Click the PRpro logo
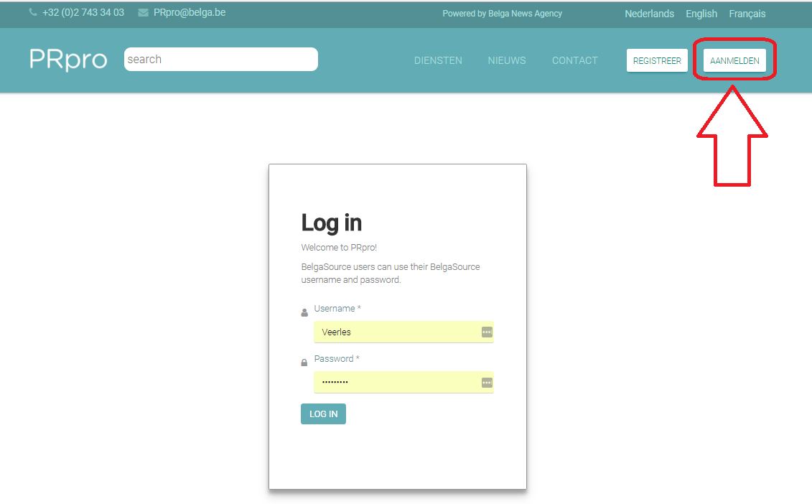 [68, 60]
